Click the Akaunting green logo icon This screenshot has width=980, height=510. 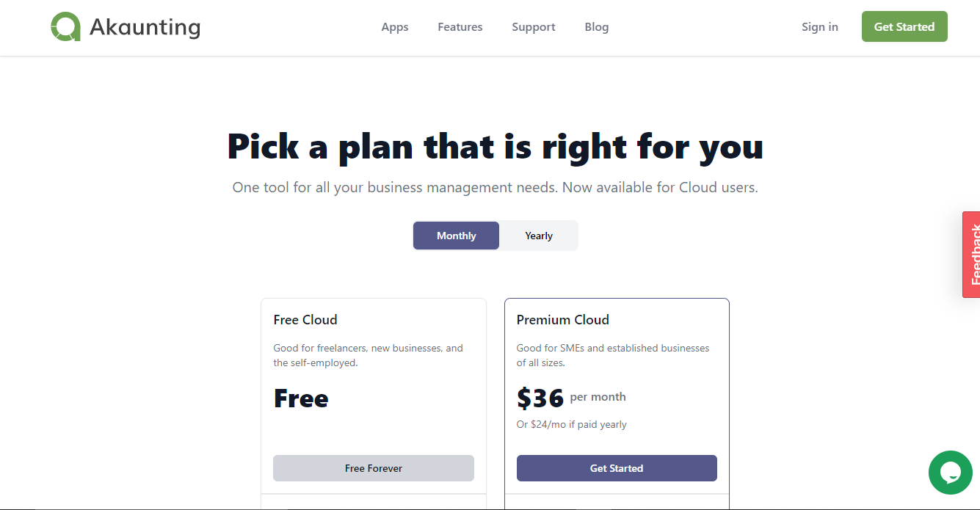pyautogui.click(x=65, y=27)
